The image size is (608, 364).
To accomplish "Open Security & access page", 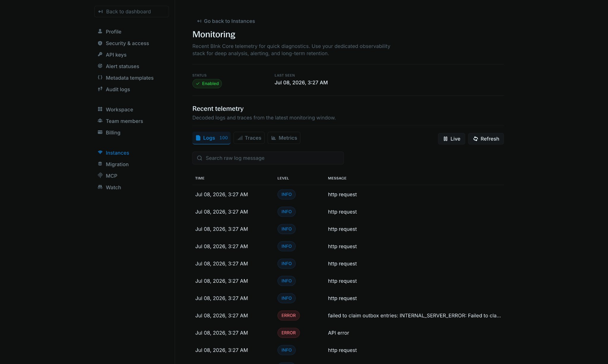I will pyautogui.click(x=127, y=43).
